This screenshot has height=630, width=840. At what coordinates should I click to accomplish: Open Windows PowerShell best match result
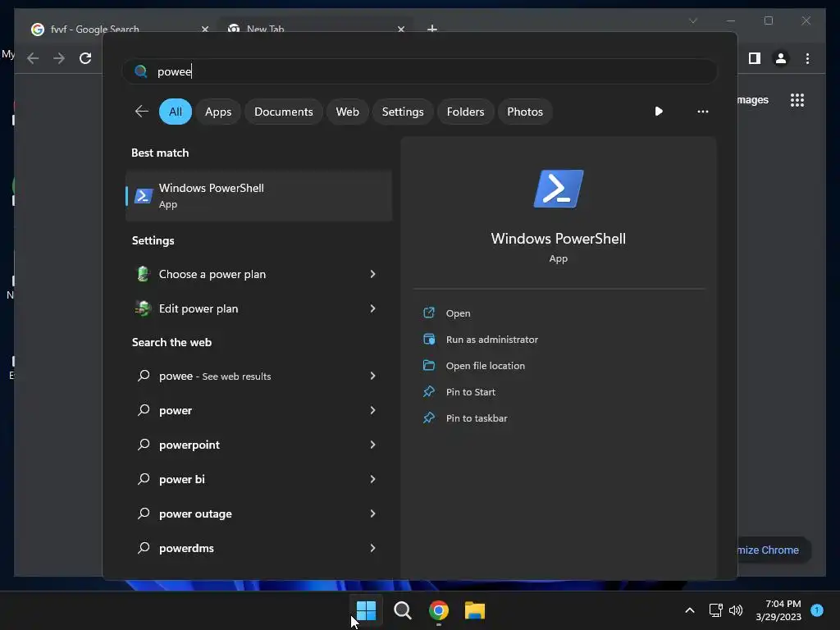click(x=258, y=195)
